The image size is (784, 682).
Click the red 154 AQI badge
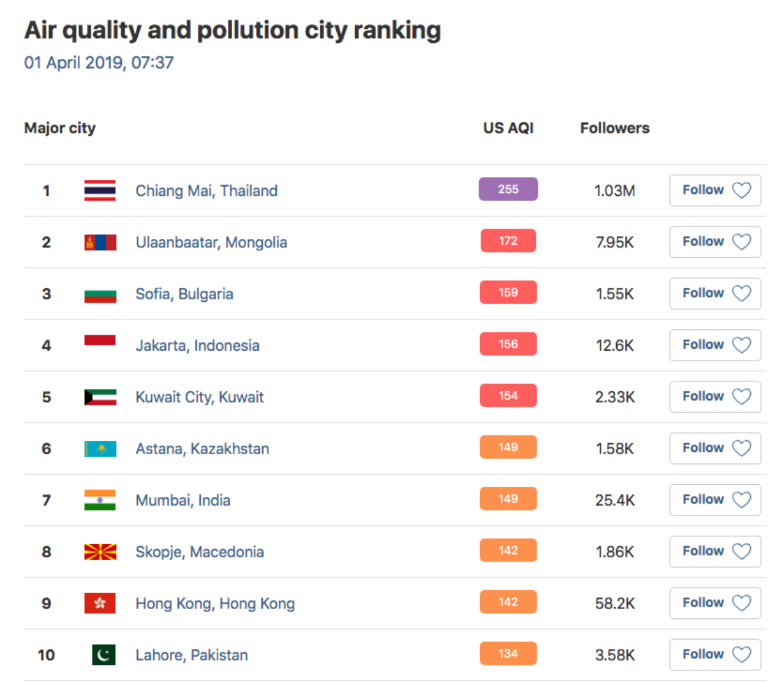[508, 395]
